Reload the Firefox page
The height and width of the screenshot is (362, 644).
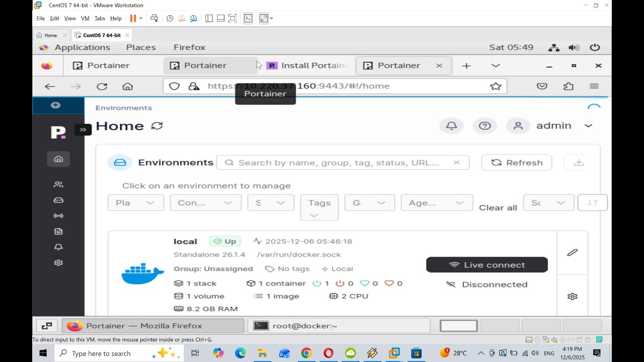coord(102,86)
